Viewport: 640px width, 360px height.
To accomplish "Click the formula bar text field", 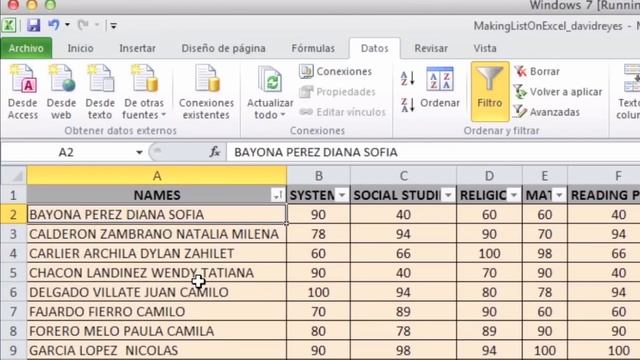I will [433, 152].
